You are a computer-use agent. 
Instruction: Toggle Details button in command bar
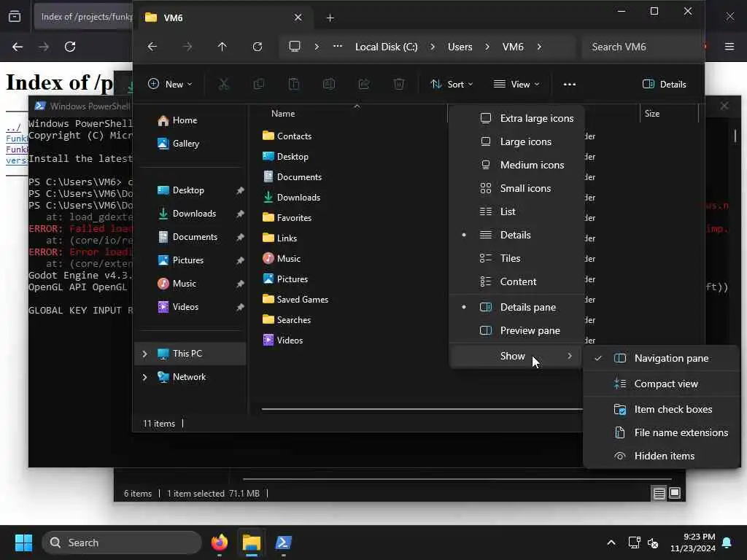pyautogui.click(x=665, y=85)
